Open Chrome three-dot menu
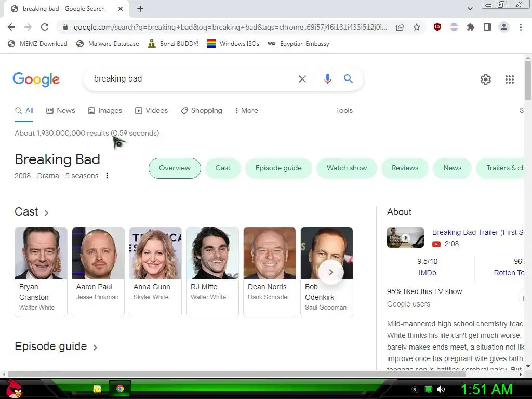The image size is (532, 399). (x=521, y=27)
